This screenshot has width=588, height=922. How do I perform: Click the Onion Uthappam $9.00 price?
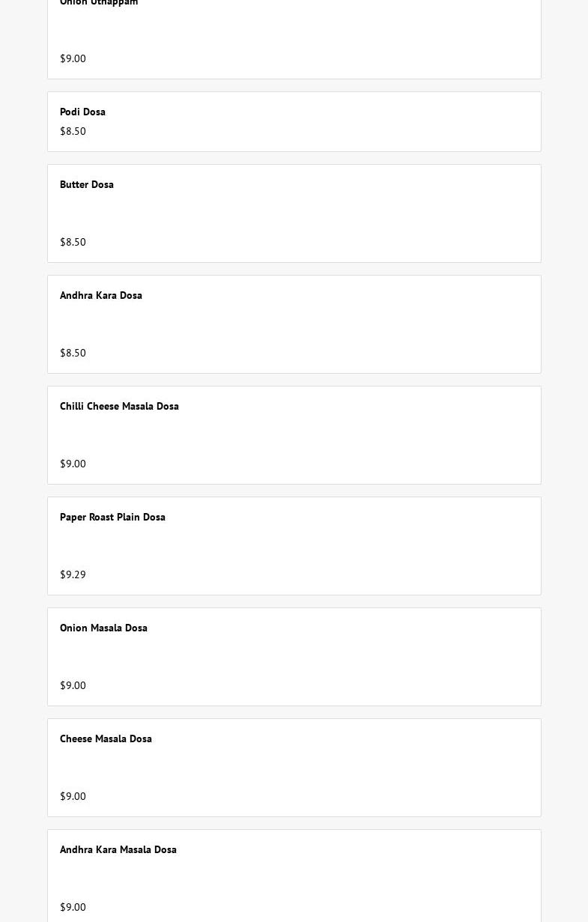click(73, 58)
